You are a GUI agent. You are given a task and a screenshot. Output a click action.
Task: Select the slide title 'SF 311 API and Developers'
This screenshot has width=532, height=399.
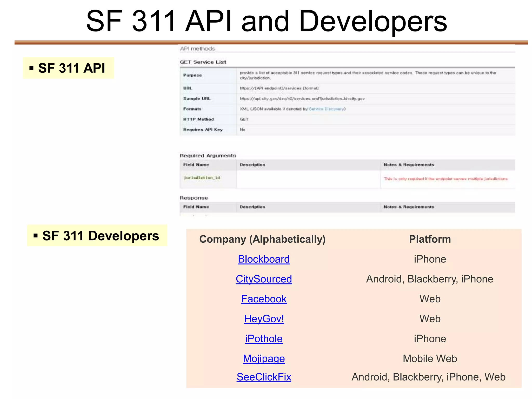(x=267, y=21)
